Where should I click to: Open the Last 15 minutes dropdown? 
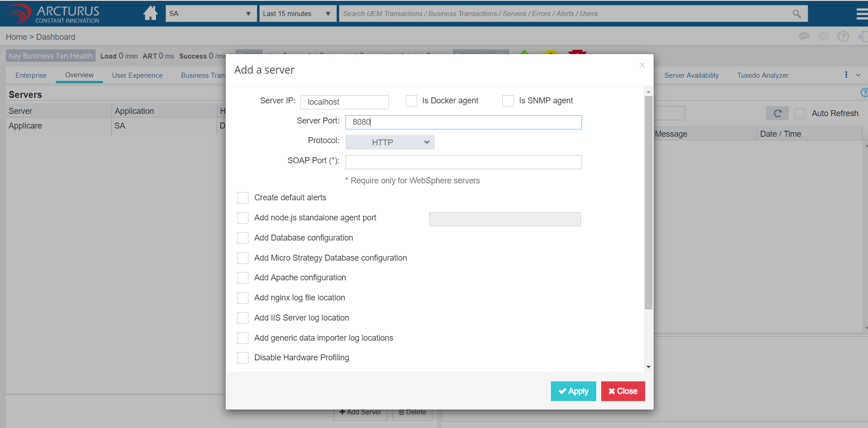coord(297,14)
